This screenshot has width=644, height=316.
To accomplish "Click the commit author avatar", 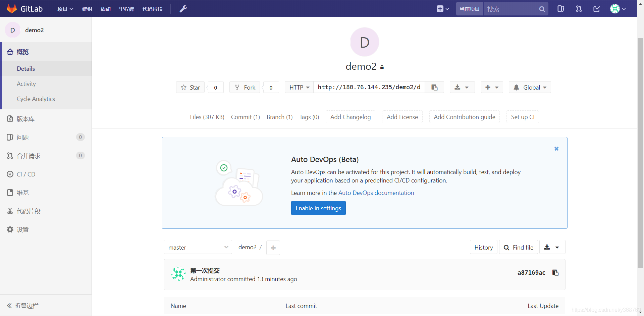I will pyautogui.click(x=178, y=274).
